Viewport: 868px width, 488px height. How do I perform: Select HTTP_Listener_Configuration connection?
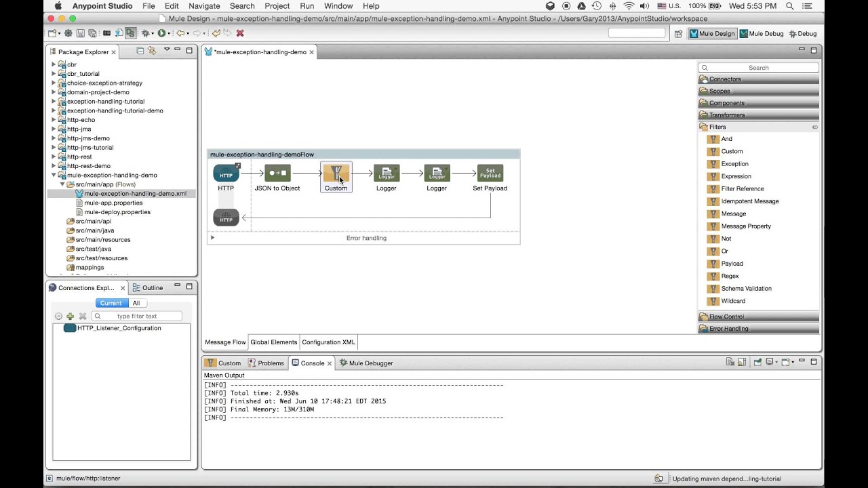click(113, 328)
